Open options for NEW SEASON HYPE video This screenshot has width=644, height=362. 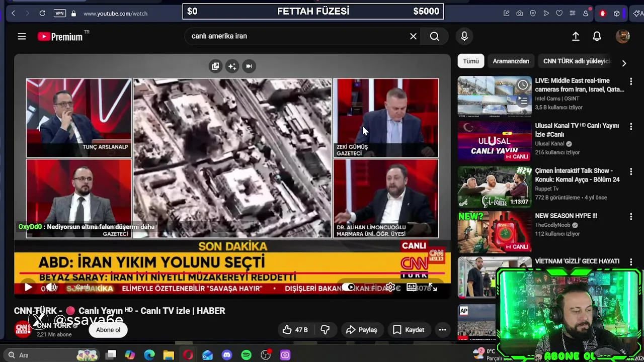(631, 217)
